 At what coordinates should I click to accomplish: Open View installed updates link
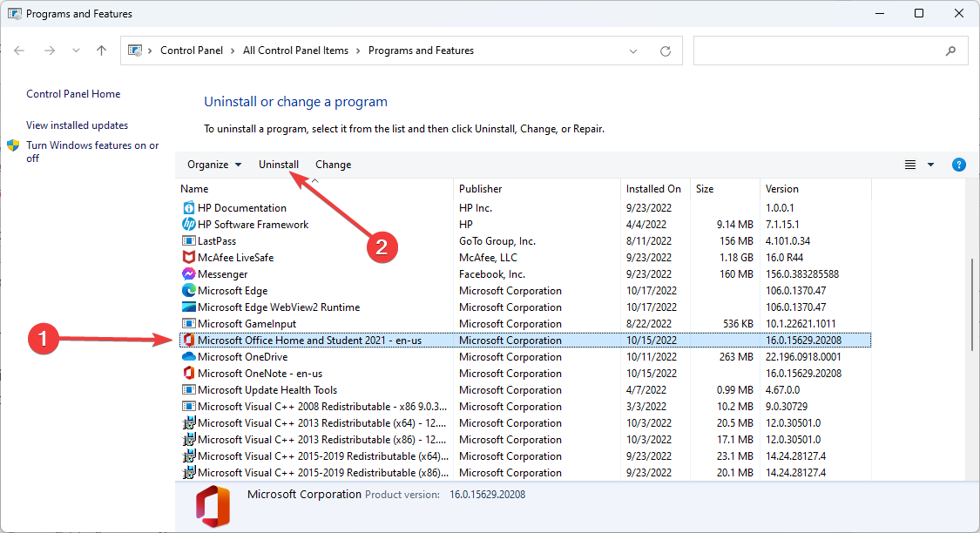77,125
